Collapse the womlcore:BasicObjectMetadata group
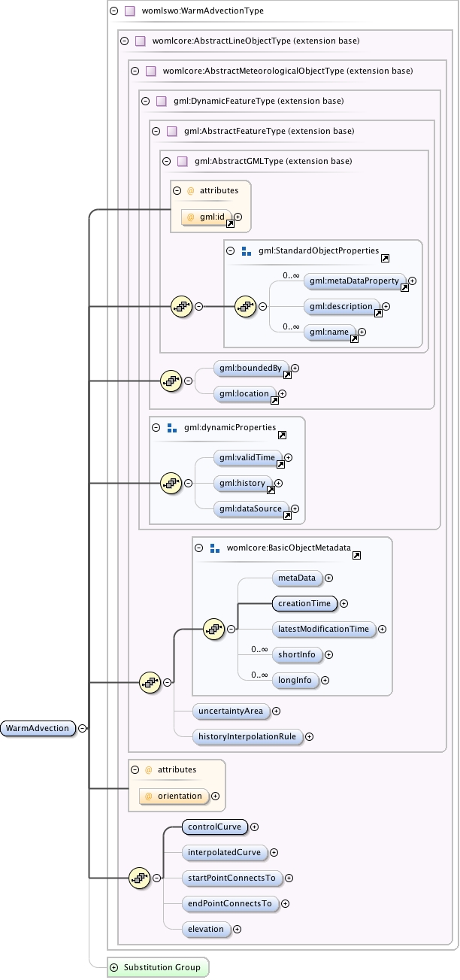The height and width of the screenshot is (980, 460). point(198,548)
